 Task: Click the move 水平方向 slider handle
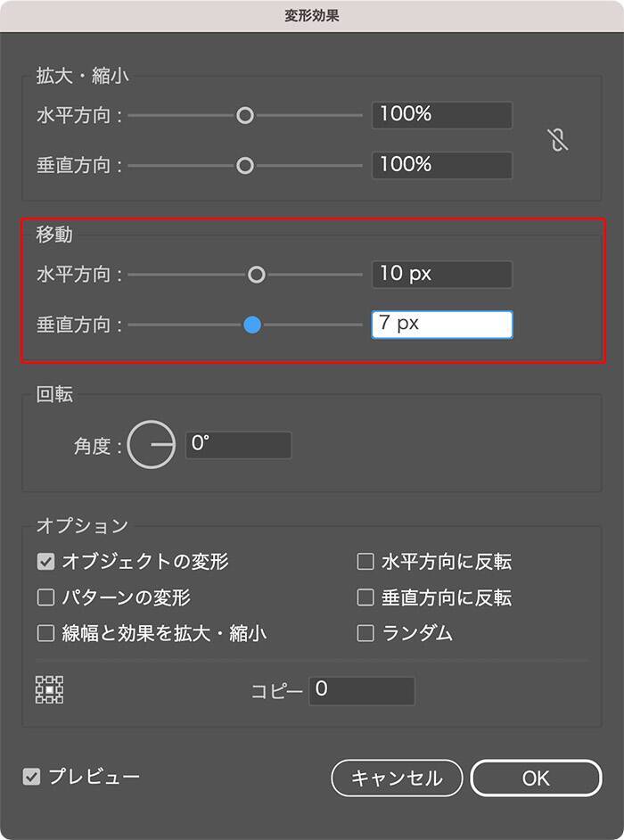tap(257, 275)
